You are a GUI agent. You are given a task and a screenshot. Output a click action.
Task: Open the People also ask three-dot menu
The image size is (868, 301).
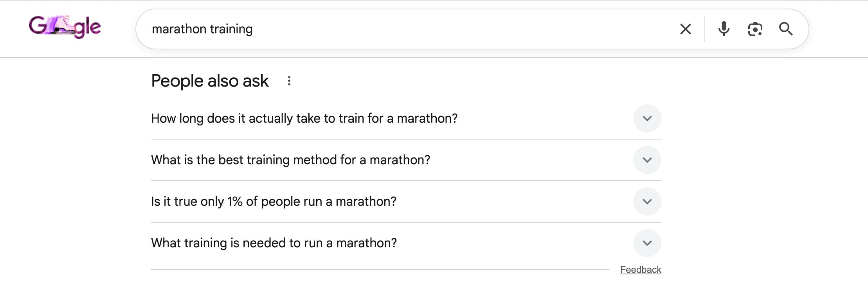[x=289, y=81]
